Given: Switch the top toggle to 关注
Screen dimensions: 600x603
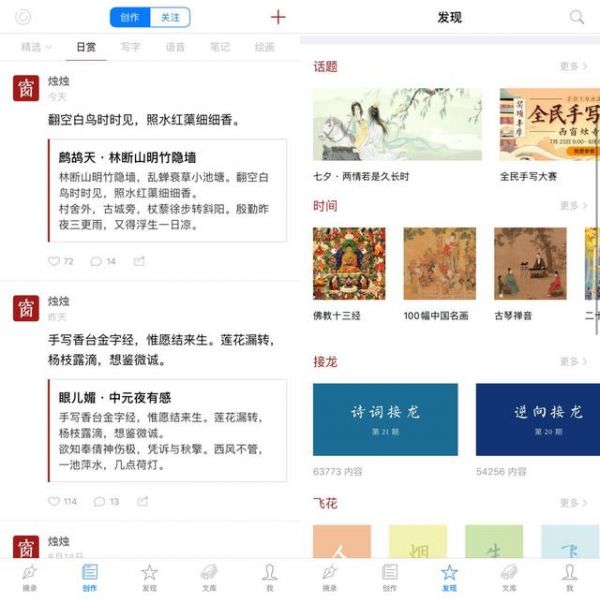Looking at the screenshot, I should click(x=170, y=17).
